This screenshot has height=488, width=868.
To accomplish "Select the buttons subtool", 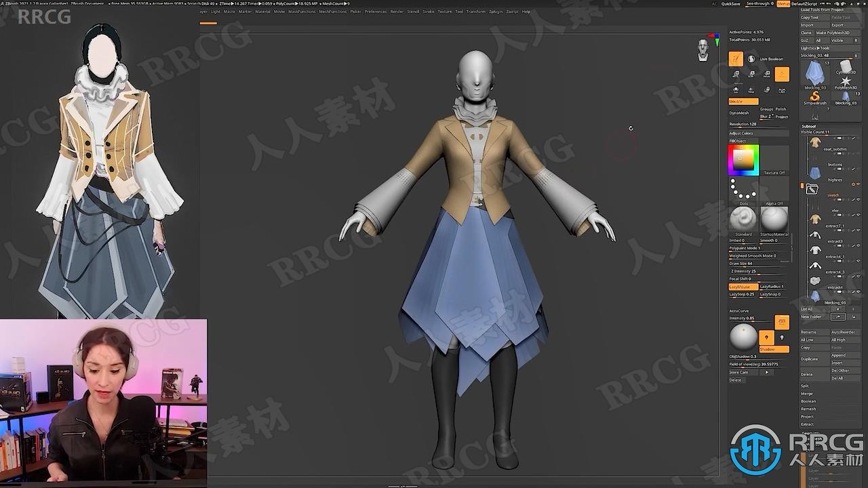I will coord(834,165).
